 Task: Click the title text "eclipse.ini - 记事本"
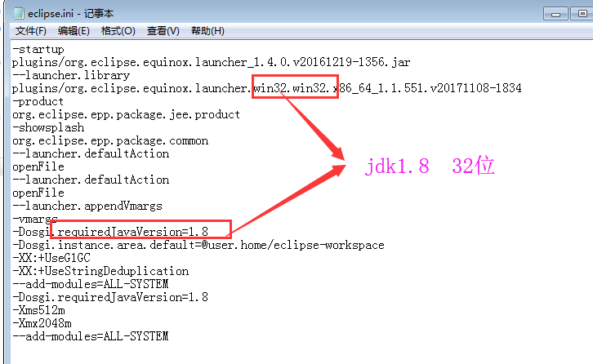click(x=71, y=14)
